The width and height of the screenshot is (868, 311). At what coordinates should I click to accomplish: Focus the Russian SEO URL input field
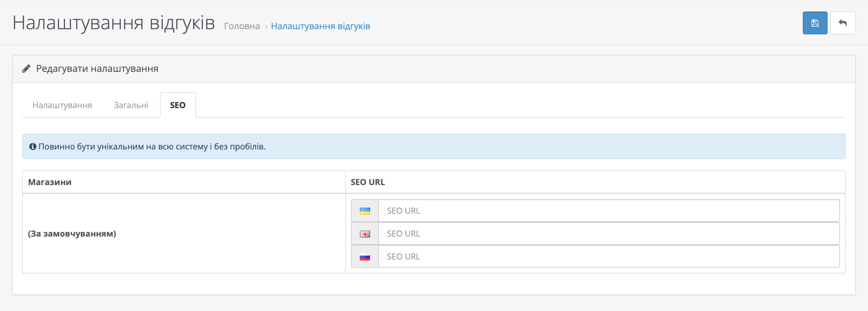coord(609,257)
